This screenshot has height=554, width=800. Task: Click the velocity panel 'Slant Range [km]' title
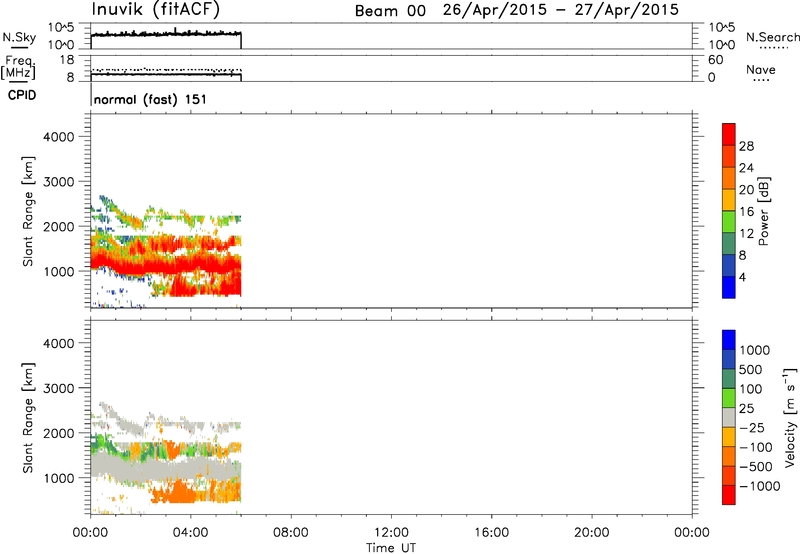28,417
